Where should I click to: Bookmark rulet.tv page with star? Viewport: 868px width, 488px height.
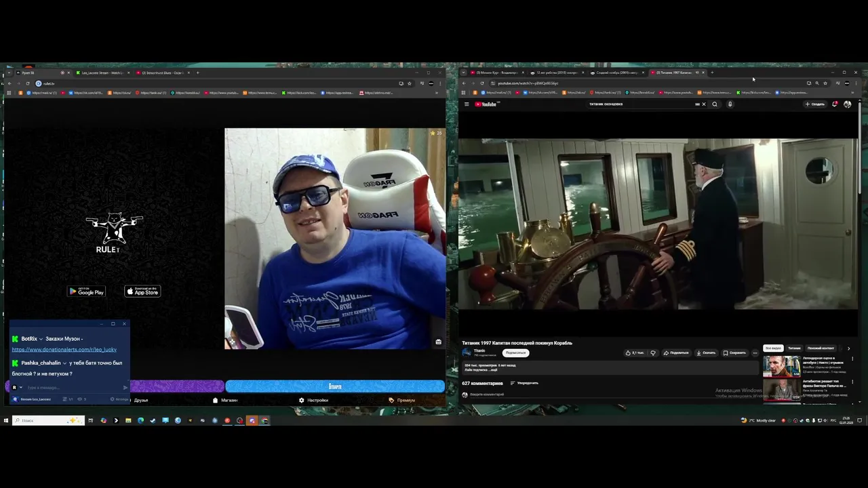(410, 83)
